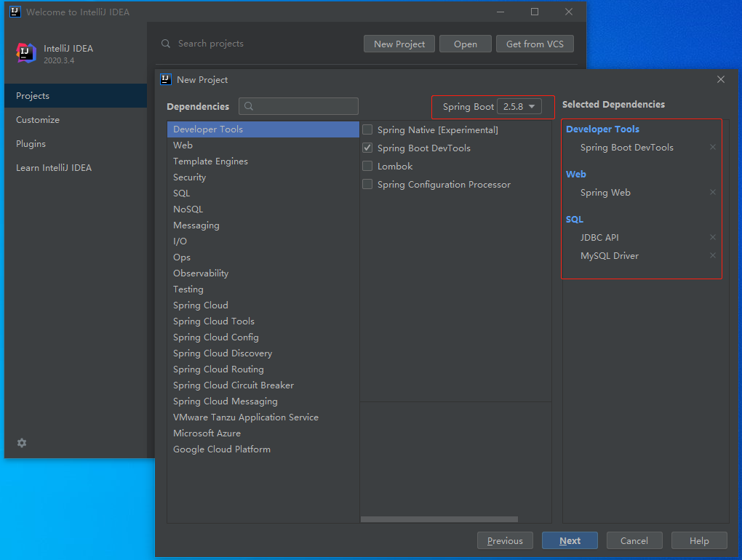The image size is (742, 560).
Task: Close the New Project dialog
Action: tap(721, 79)
